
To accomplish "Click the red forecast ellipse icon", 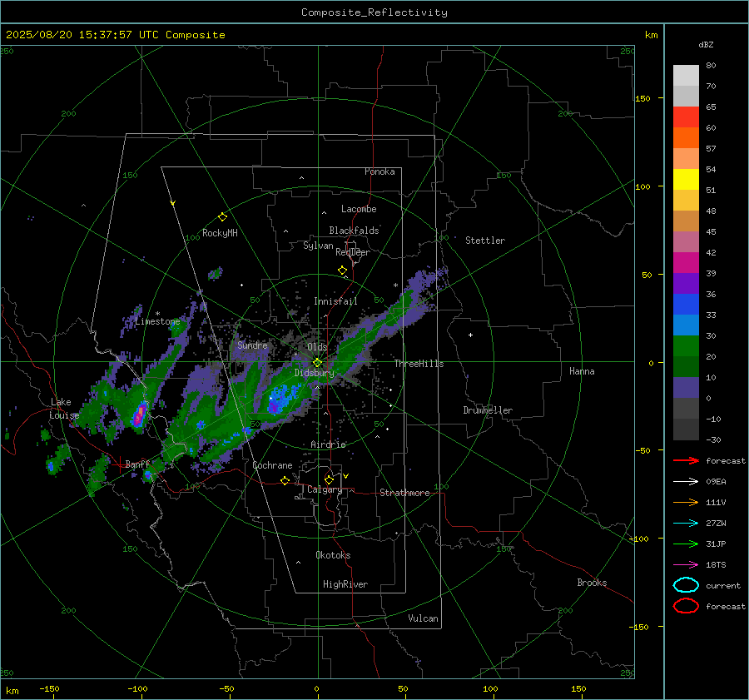I will pos(686,606).
